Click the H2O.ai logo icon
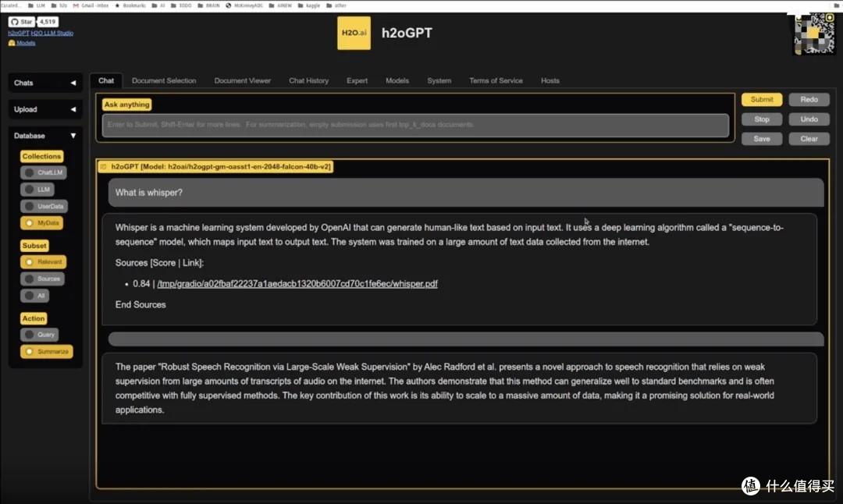This screenshot has height=504, width=843. pyautogui.click(x=354, y=34)
